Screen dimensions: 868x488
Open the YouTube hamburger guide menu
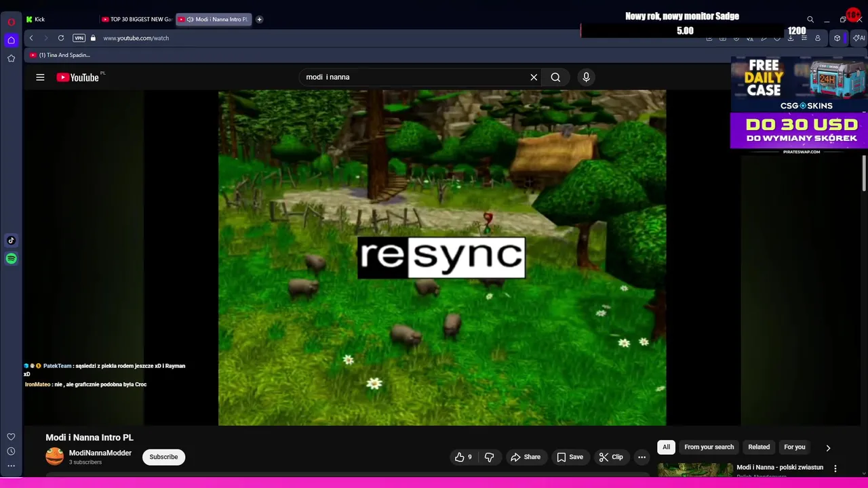point(40,77)
